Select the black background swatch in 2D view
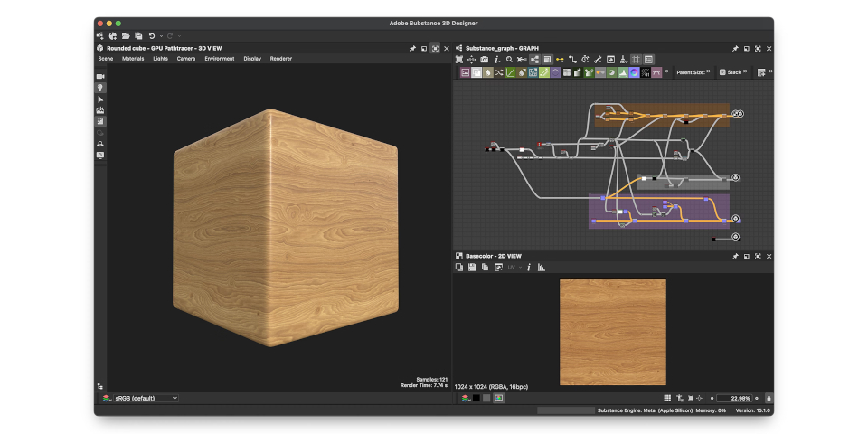The width and height of the screenshot is (868, 434). 476,398
